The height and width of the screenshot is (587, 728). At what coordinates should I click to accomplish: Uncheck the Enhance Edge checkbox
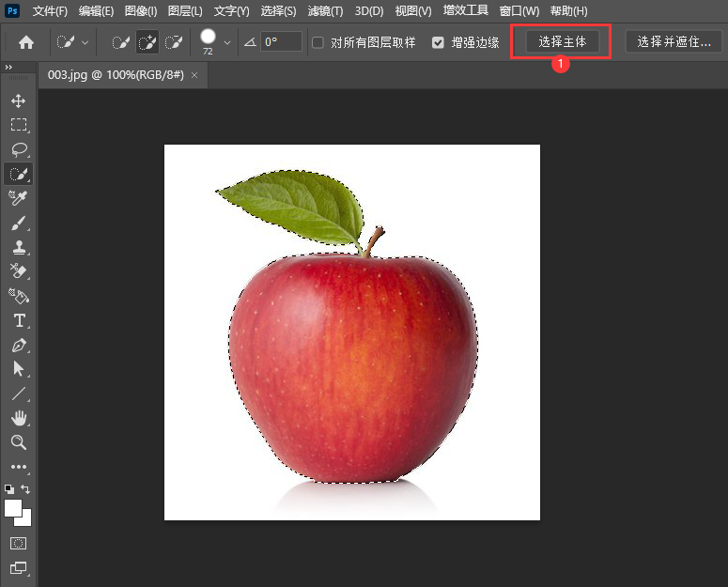438,42
